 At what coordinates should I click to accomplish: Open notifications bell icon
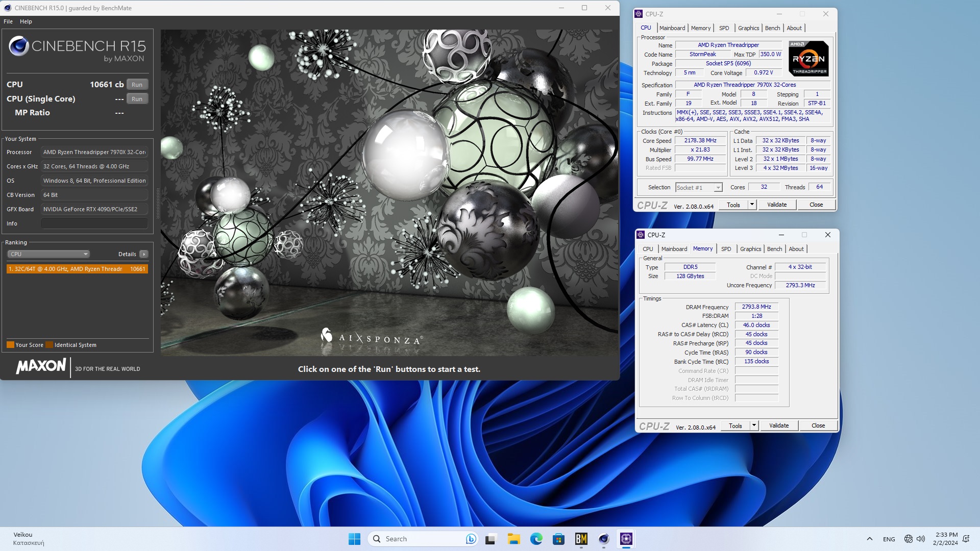(x=966, y=539)
